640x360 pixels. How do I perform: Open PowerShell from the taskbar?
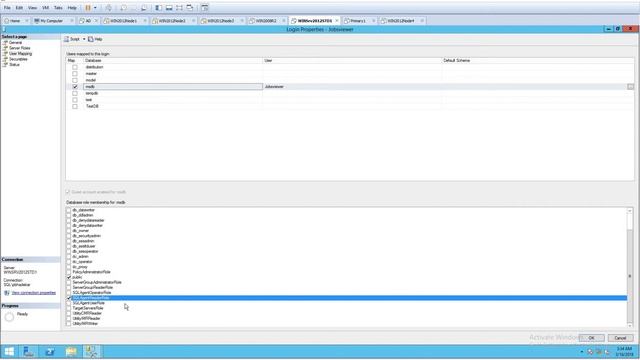click(50, 351)
